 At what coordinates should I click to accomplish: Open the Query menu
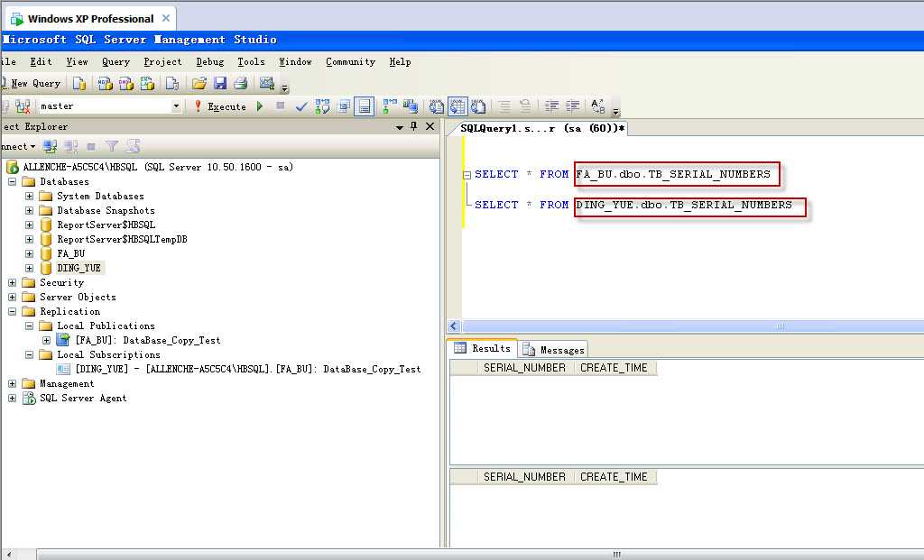coord(115,61)
